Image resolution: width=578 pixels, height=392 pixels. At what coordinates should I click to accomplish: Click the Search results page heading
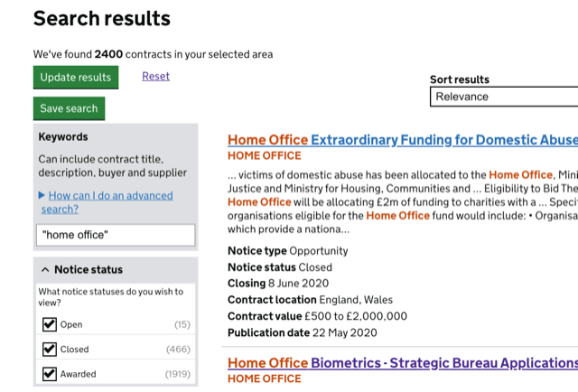pos(102,18)
